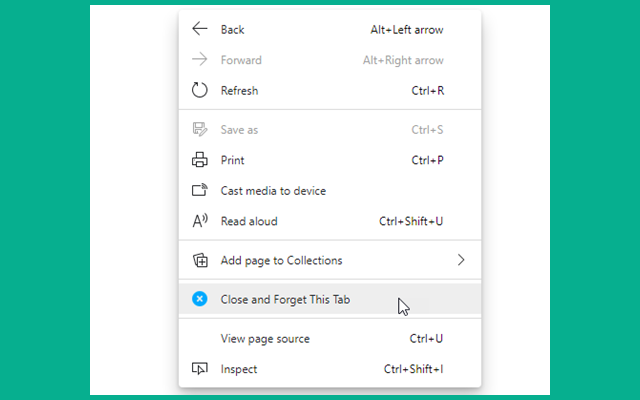
Task: Select the Back menu entry
Action: [232, 30]
